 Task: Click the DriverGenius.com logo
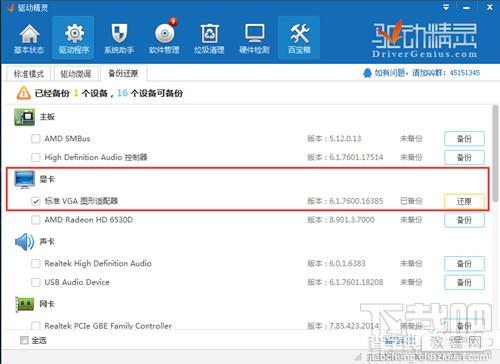(424, 40)
